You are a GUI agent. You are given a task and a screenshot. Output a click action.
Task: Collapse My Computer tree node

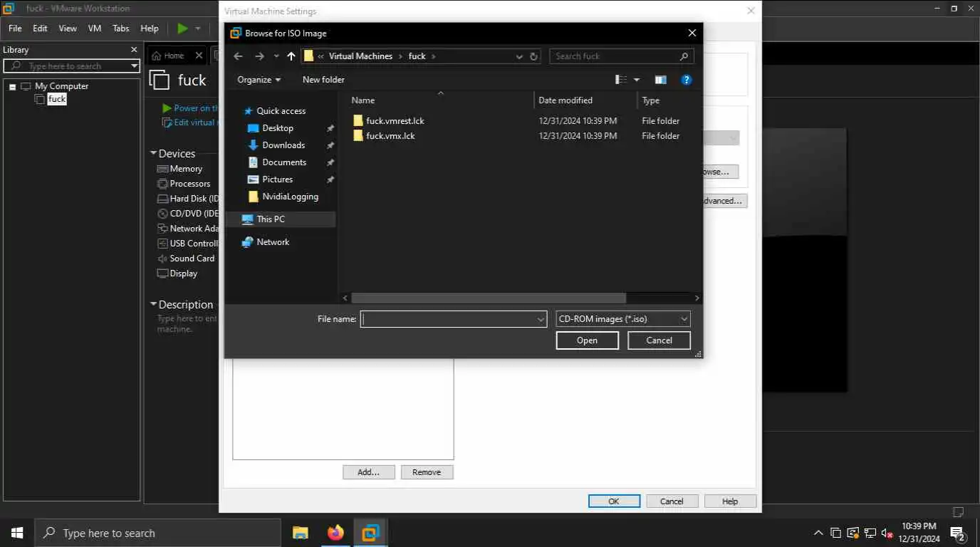(12, 87)
